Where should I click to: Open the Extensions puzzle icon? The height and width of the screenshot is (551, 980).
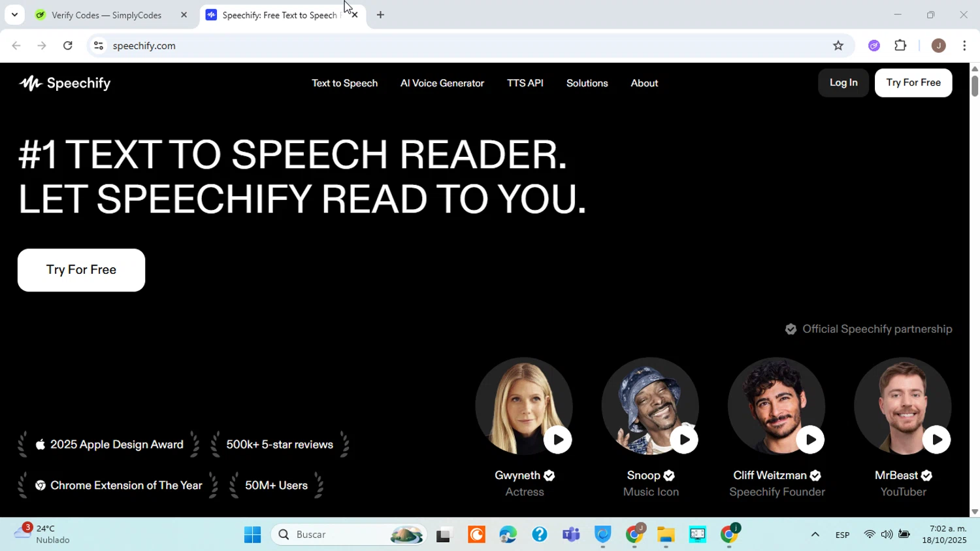pyautogui.click(x=900, y=46)
